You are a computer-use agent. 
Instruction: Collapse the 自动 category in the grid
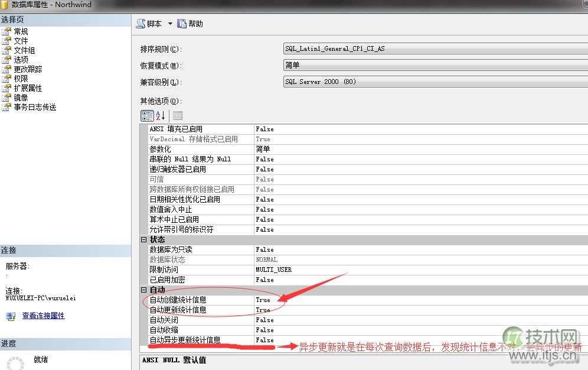[x=143, y=290]
